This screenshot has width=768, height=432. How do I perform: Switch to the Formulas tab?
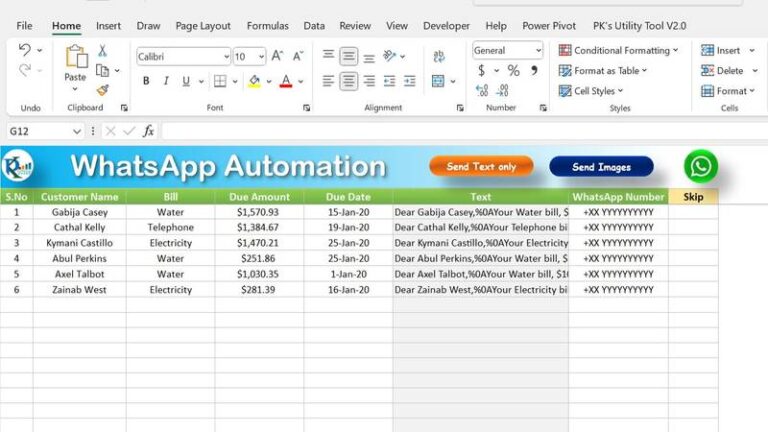coord(267,26)
